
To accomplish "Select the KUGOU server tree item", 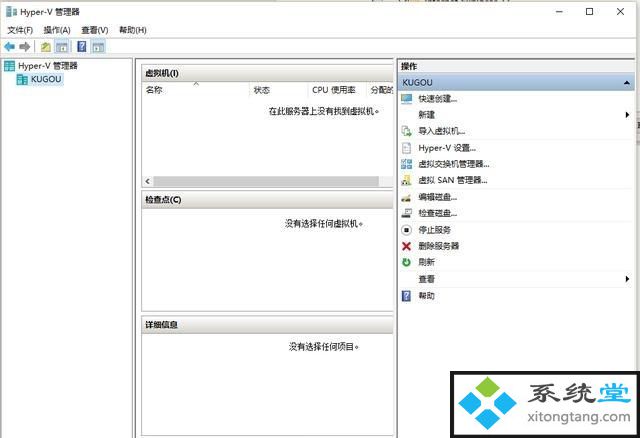I will point(46,79).
